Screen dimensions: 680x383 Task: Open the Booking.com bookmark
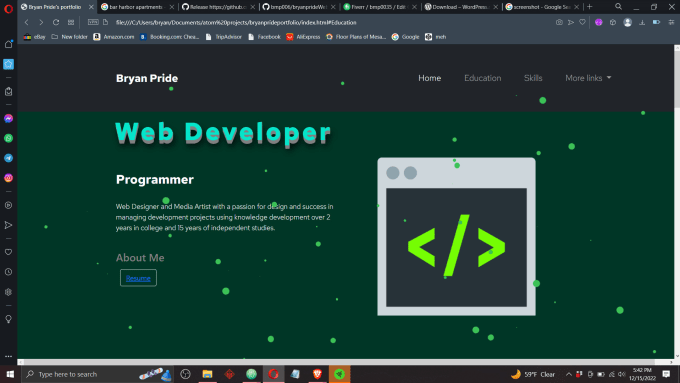pos(170,37)
